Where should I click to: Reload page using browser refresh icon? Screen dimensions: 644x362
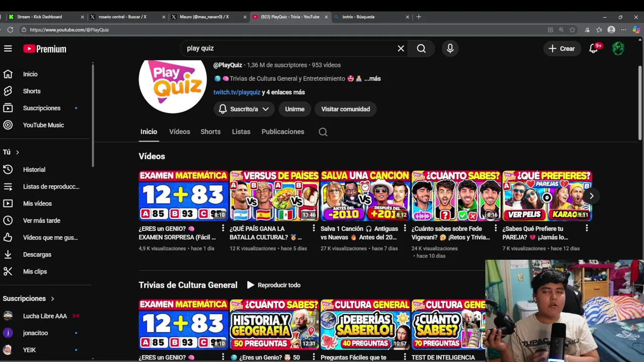click(x=10, y=30)
